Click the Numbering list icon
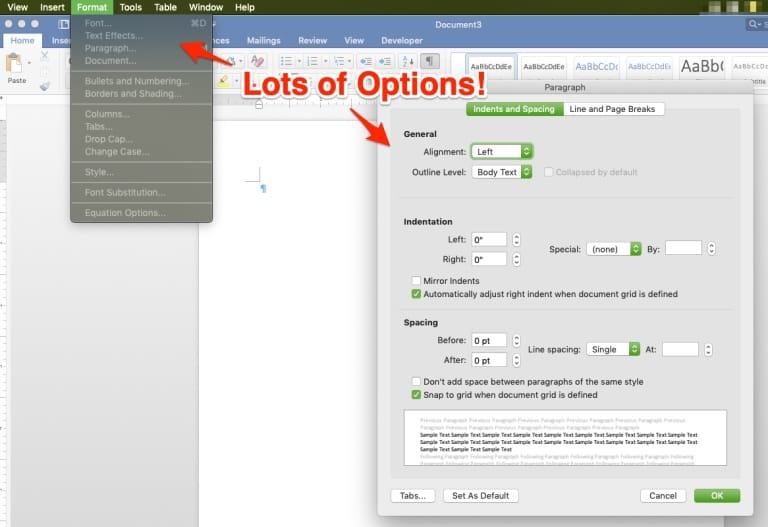The image size is (768, 527). 312,61
